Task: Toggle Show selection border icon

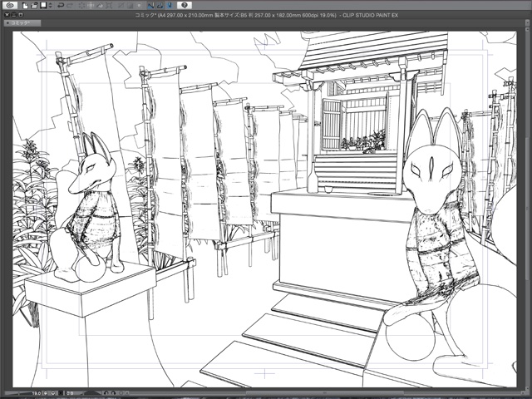Action: 139,6
